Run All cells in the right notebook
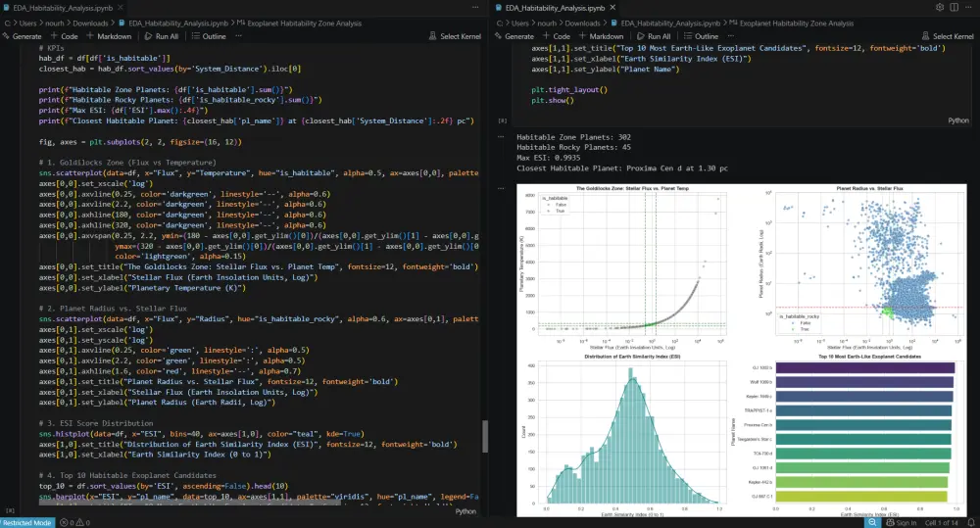This screenshot has width=980, height=528. click(x=654, y=36)
